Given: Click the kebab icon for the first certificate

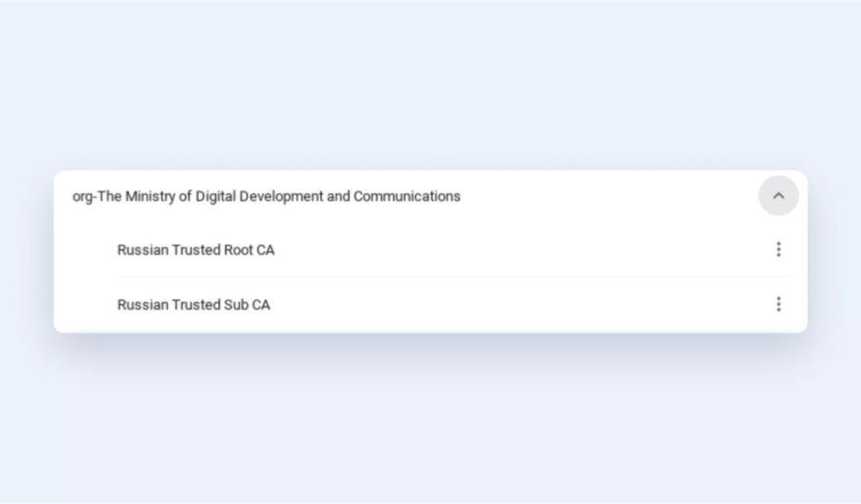Looking at the screenshot, I should [x=778, y=250].
